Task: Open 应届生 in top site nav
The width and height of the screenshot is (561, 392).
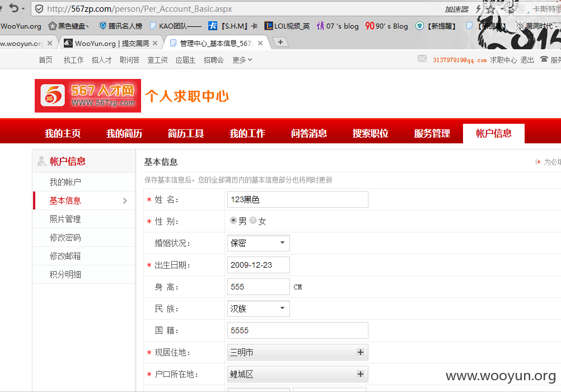Action: point(185,60)
